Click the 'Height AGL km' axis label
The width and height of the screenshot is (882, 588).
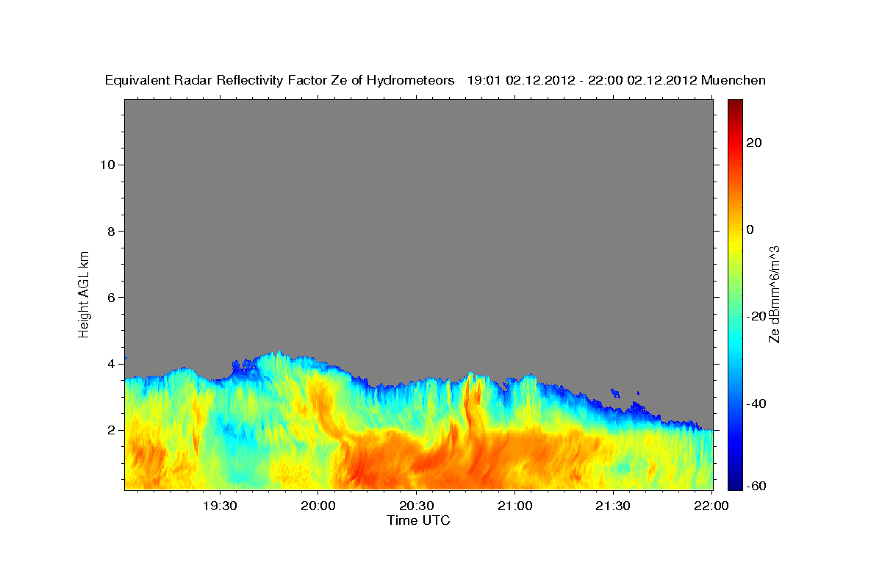click(x=84, y=293)
